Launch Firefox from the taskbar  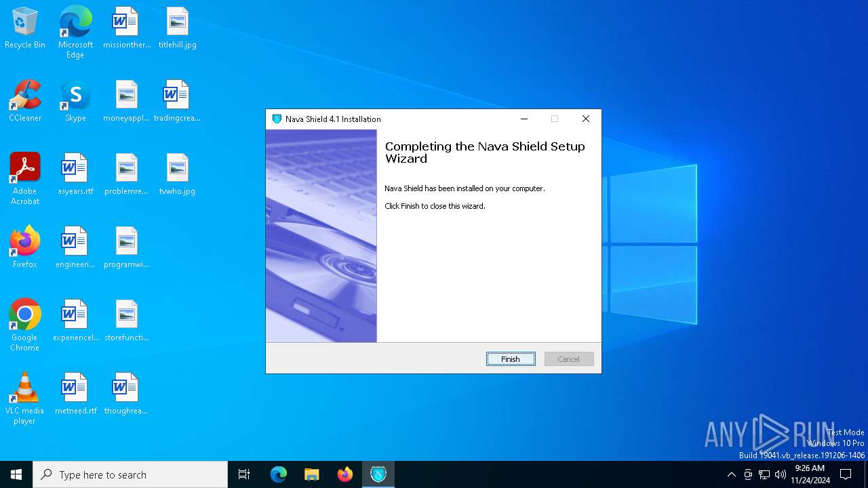[x=345, y=474]
